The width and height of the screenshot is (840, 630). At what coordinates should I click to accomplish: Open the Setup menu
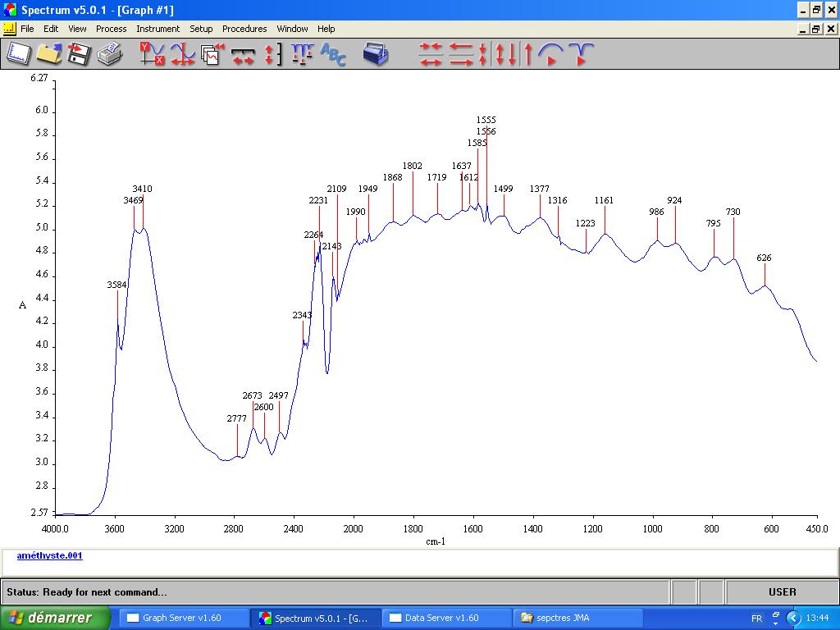(201, 29)
